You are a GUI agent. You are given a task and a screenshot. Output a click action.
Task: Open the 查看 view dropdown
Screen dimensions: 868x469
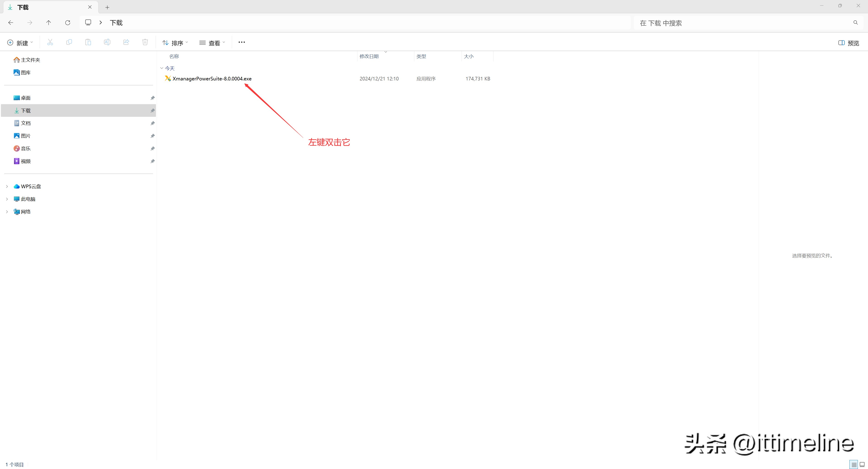click(x=212, y=43)
